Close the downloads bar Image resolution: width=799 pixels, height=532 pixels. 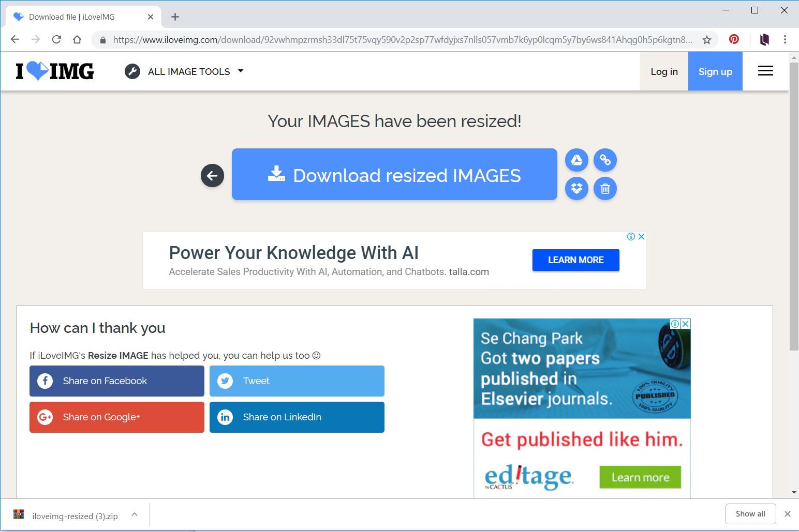tap(787, 514)
